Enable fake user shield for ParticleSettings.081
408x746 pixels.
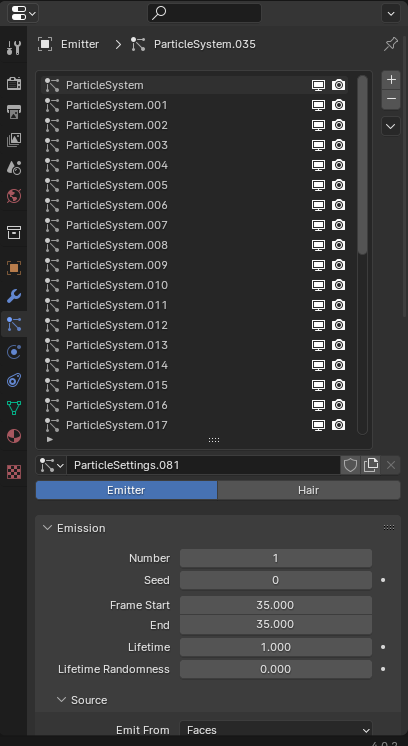coord(350,465)
